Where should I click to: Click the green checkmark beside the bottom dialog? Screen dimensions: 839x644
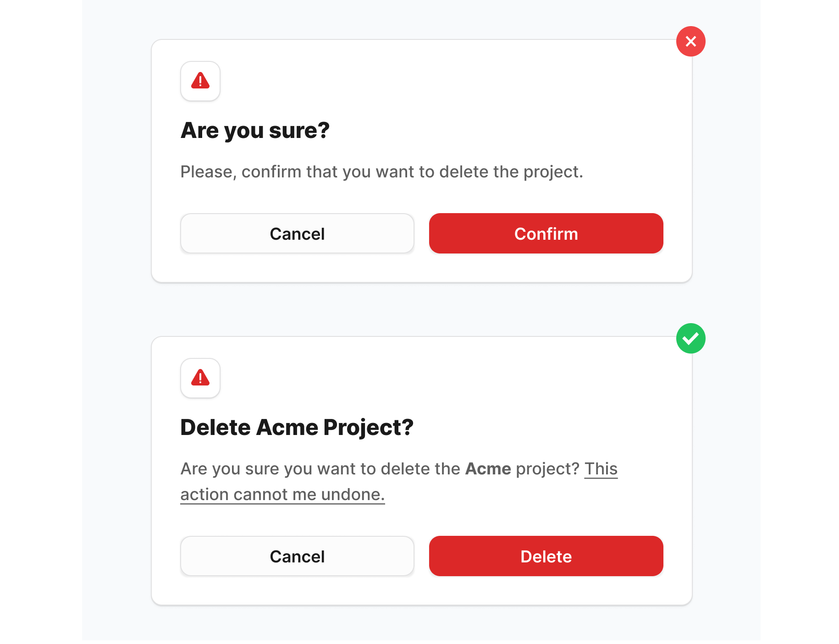pyautogui.click(x=690, y=338)
